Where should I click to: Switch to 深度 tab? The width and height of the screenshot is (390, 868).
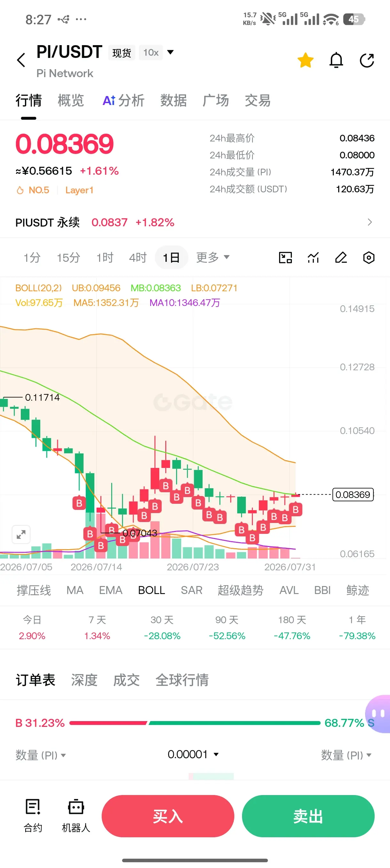[84, 680]
